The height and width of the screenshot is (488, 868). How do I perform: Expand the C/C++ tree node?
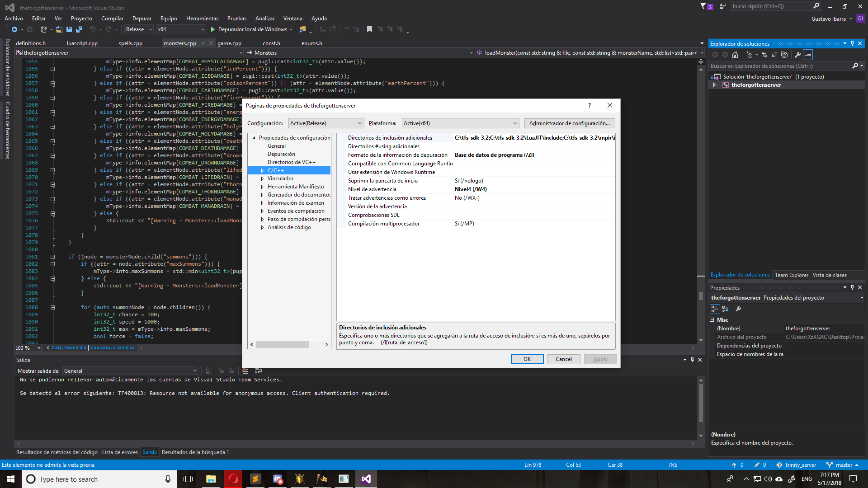[262, 170]
